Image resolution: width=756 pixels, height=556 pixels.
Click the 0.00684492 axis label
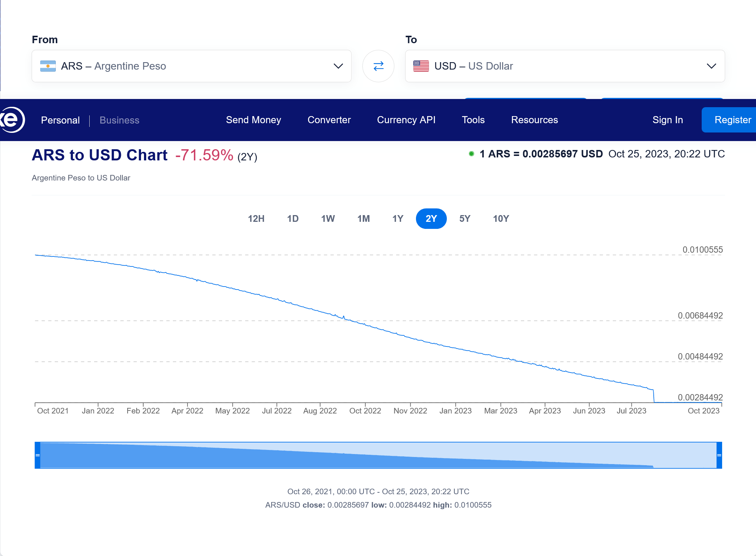pyautogui.click(x=700, y=316)
